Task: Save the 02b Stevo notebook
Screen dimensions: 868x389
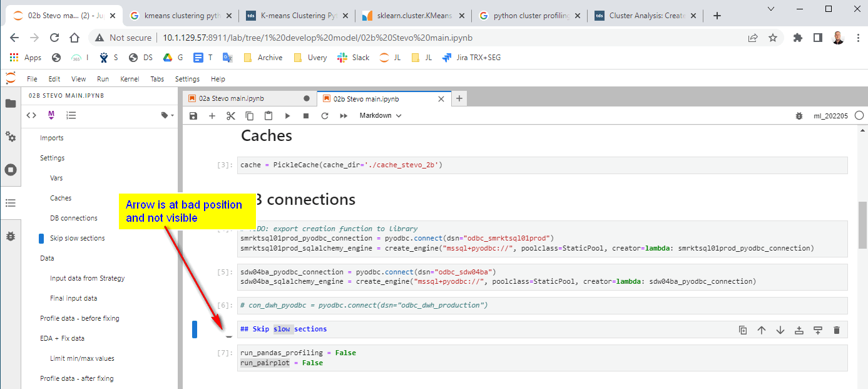Action: tap(193, 115)
